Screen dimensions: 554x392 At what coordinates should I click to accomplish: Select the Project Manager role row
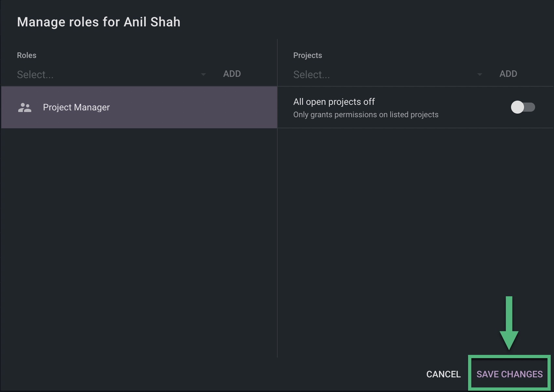pos(139,107)
